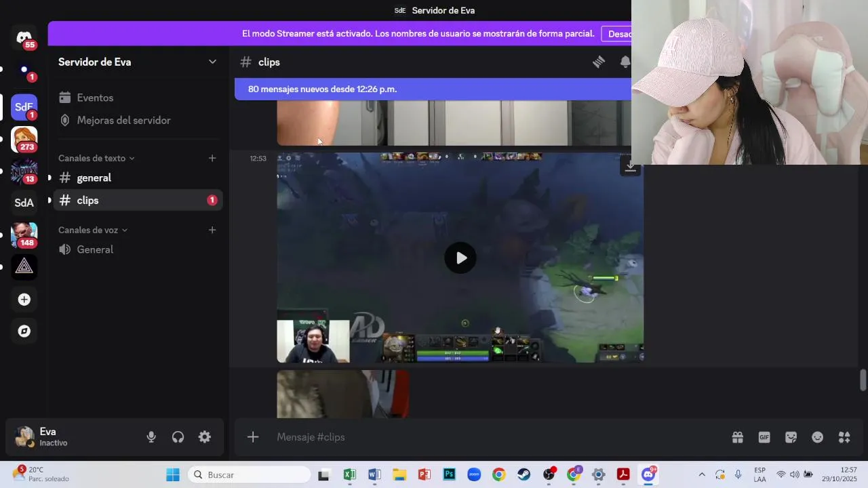Click Add a Server plus icon
Viewport: 868px width, 488px height.
point(24,299)
